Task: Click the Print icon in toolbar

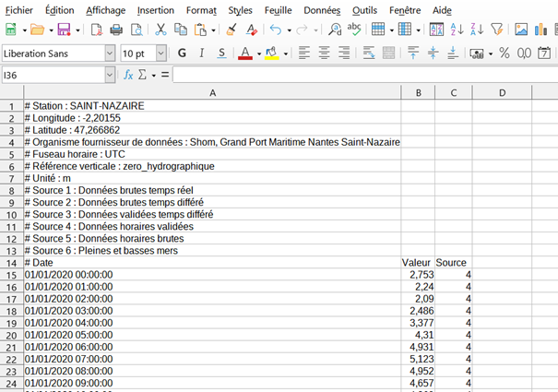Action: tap(116, 30)
